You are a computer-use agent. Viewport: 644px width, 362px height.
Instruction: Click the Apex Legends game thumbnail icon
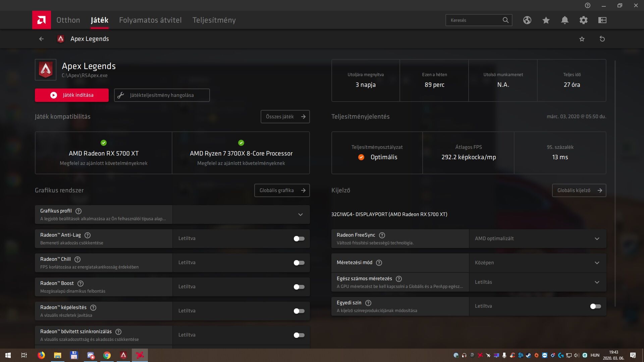[46, 70]
